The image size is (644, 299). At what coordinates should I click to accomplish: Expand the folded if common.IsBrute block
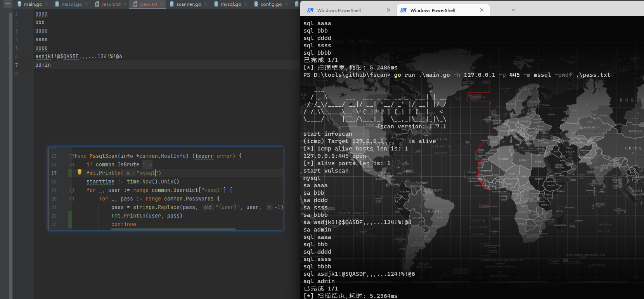(x=72, y=165)
